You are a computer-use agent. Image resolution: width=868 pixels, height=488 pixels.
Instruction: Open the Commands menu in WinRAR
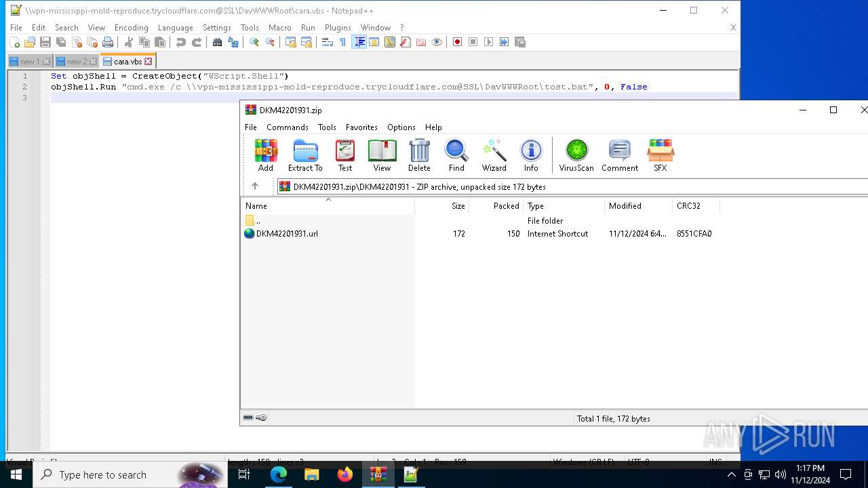click(288, 127)
